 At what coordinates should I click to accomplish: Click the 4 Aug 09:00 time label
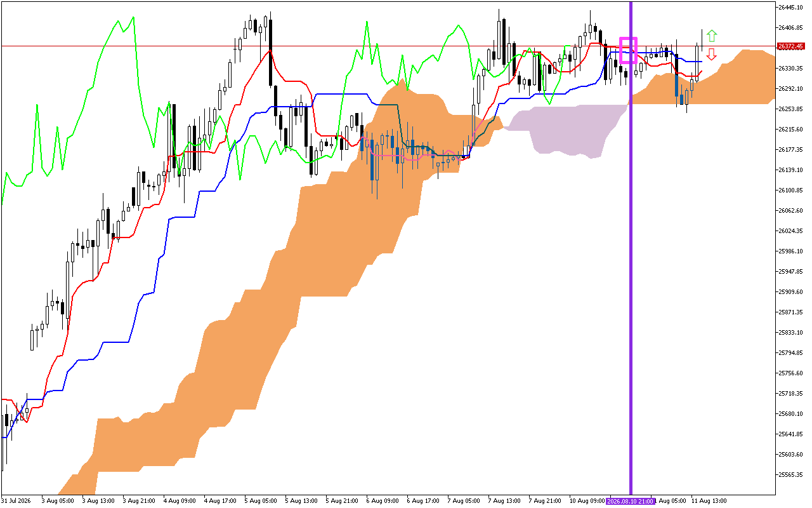pos(180,501)
